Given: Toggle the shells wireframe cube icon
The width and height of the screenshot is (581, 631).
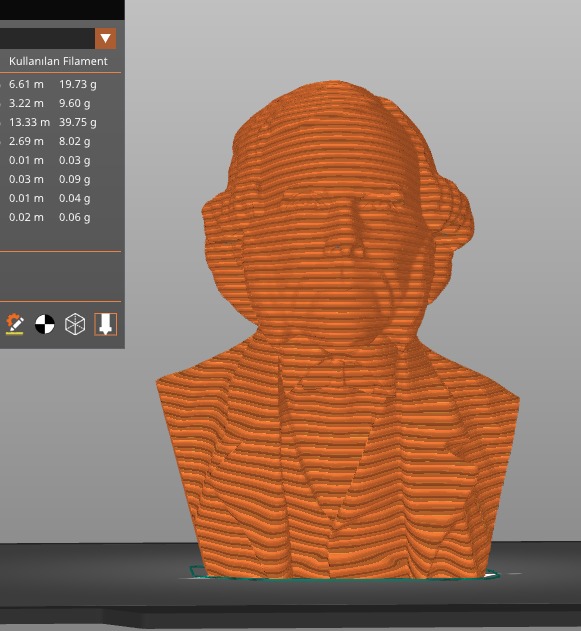Looking at the screenshot, I should pos(75,324).
